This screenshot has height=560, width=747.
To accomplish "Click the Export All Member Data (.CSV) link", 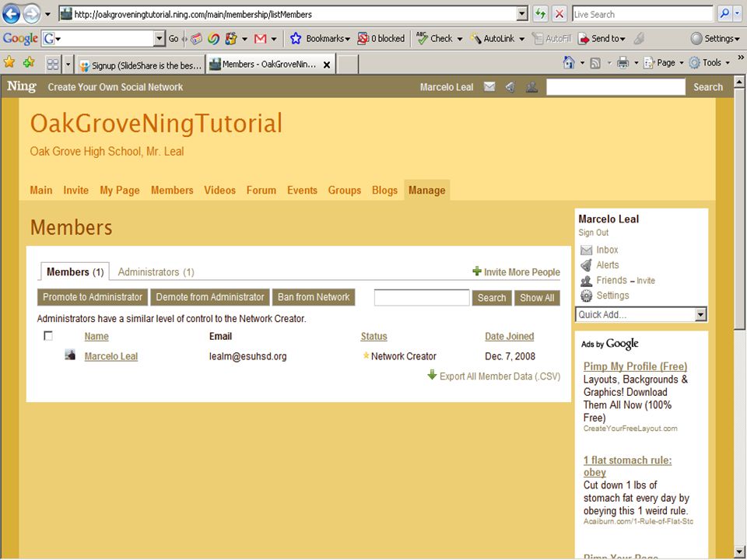I will tap(500, 376).
